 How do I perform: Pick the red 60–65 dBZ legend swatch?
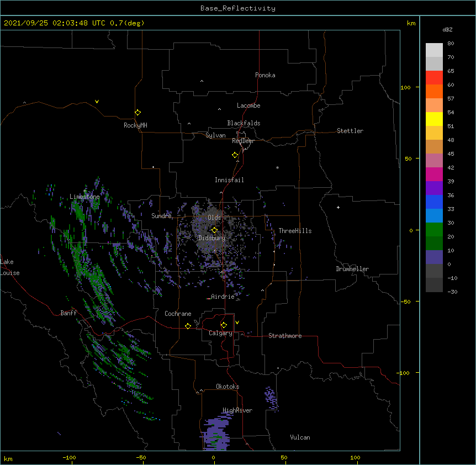tap(434, 78)
